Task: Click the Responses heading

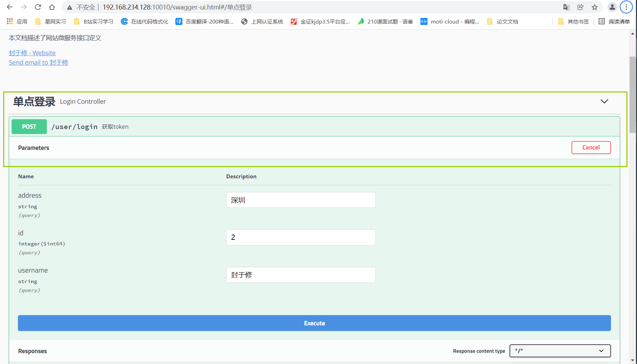Action: 32,351
